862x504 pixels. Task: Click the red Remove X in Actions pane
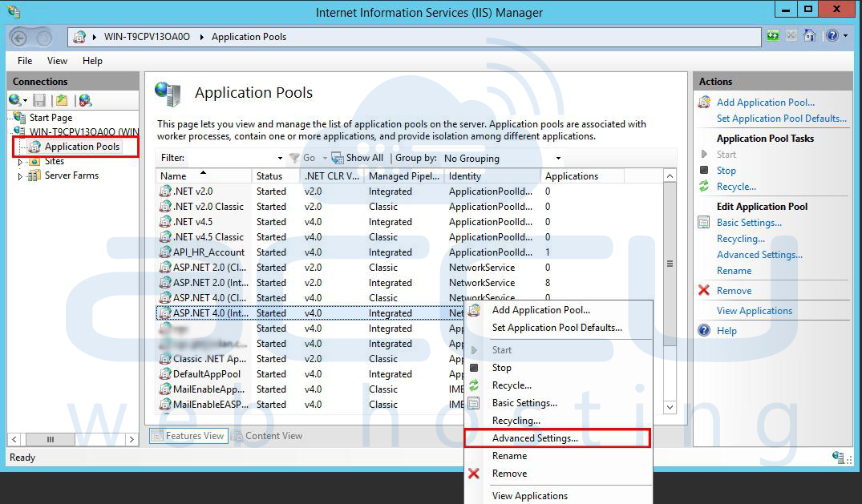[x=704, y=290]
